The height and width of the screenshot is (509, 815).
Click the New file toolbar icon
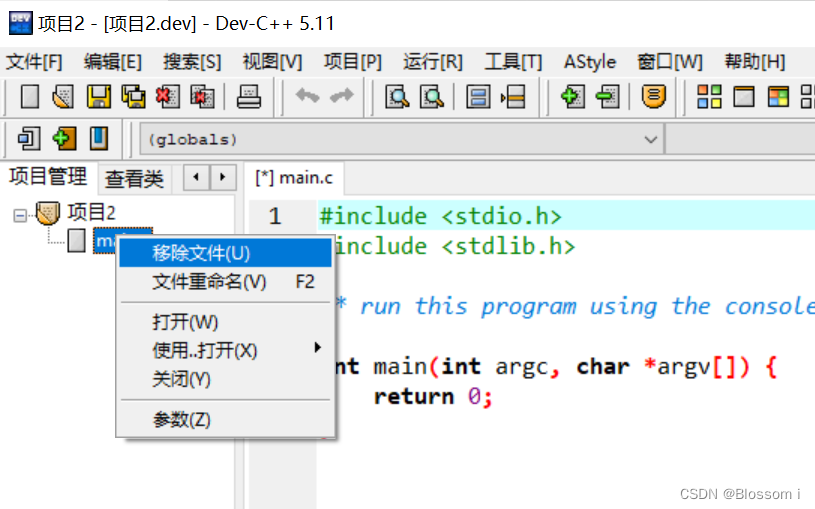(x=30, y=97)
